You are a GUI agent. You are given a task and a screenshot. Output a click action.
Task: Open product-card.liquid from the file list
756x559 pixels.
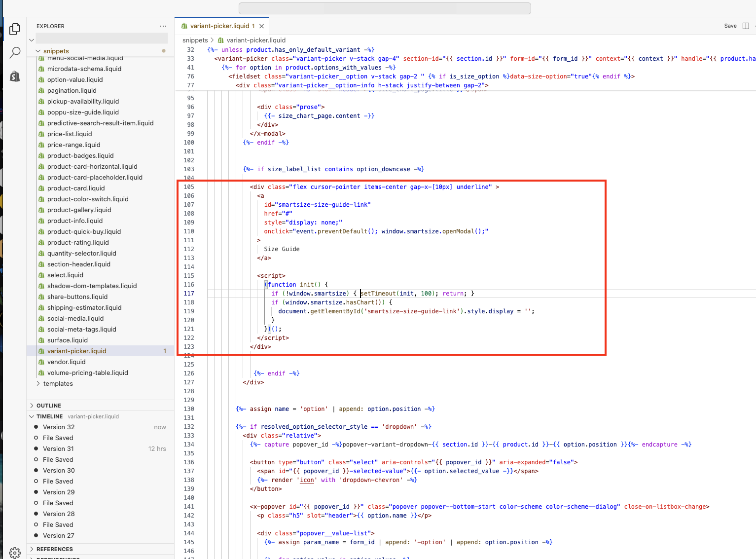click(x=76, y=188)
